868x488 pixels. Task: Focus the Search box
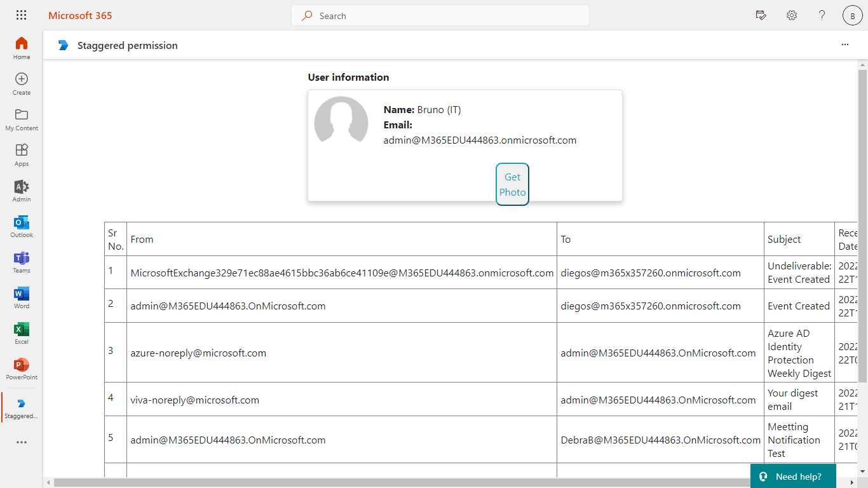[x=440, y=16]
